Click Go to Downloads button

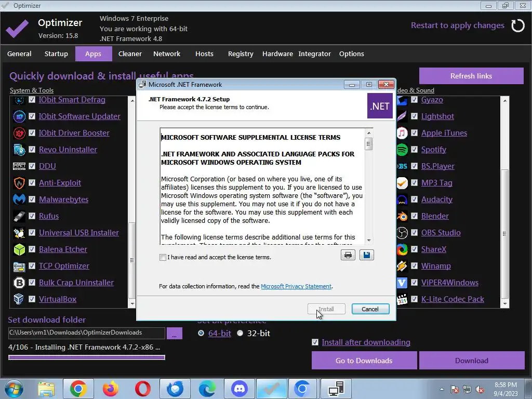click(x=364, y=361)
